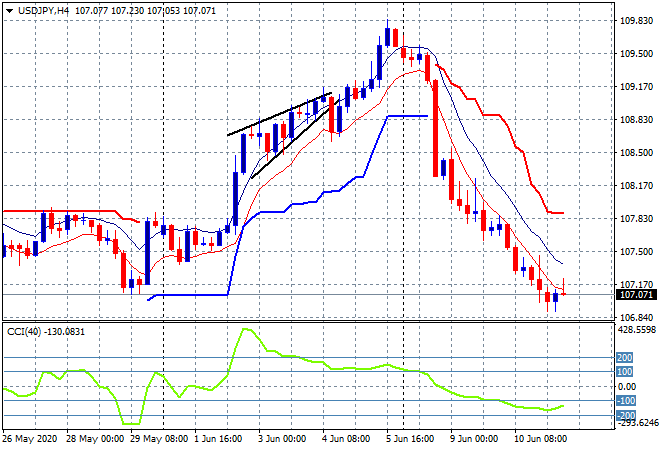This screenshot has height=450, width=660.
Task: Click the -293.6246 CCI scale minimum
Action: 637,423
